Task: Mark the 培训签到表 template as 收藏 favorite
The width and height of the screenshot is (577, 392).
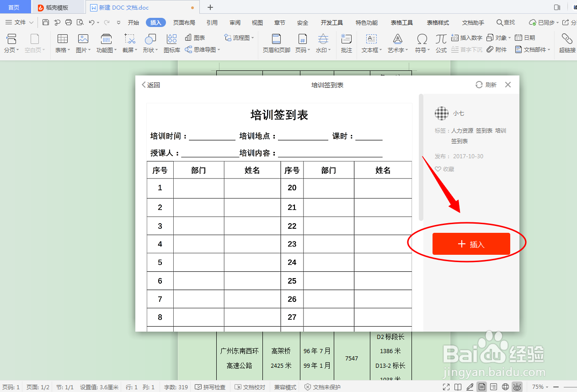Action: point(443,169)
